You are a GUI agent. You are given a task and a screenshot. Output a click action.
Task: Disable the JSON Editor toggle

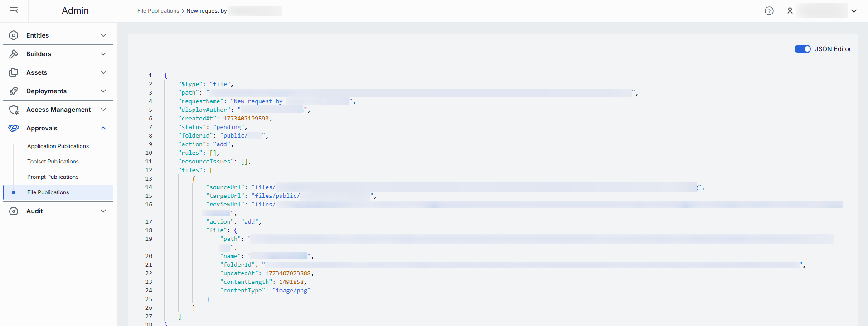(x=802, y=49)
